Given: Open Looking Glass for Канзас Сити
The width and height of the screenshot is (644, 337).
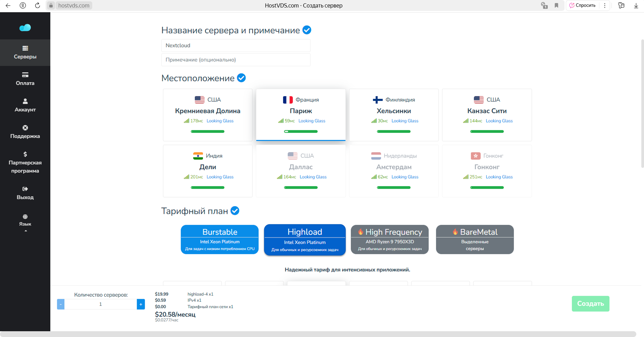Looking at the screenshot, I should click(x=499, y=121).
